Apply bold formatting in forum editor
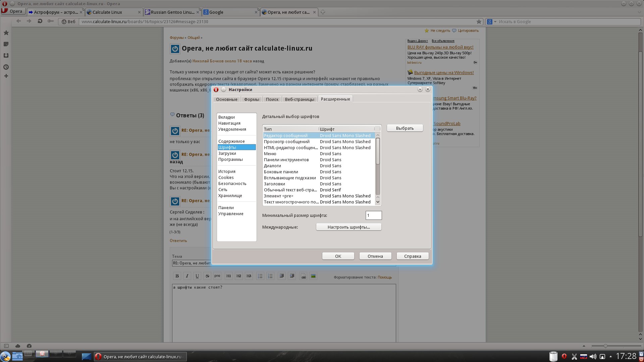 pyautogui.click(x=177, y=276)
